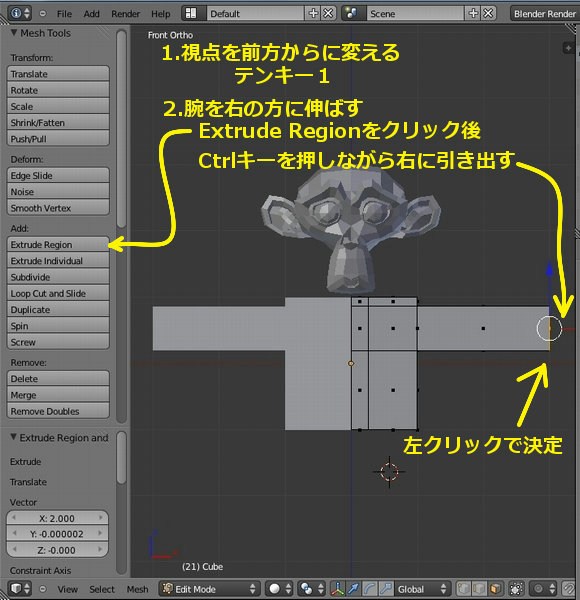Click the Scale button
This screenshot has width=580, height=600.
pyautogui.click(x=58, y=106)
